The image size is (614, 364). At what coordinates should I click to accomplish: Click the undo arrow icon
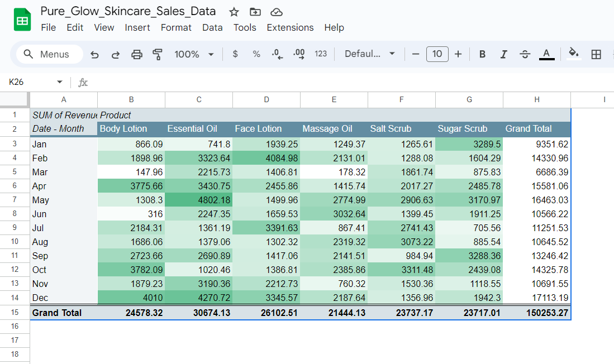(x=94, y=54)
